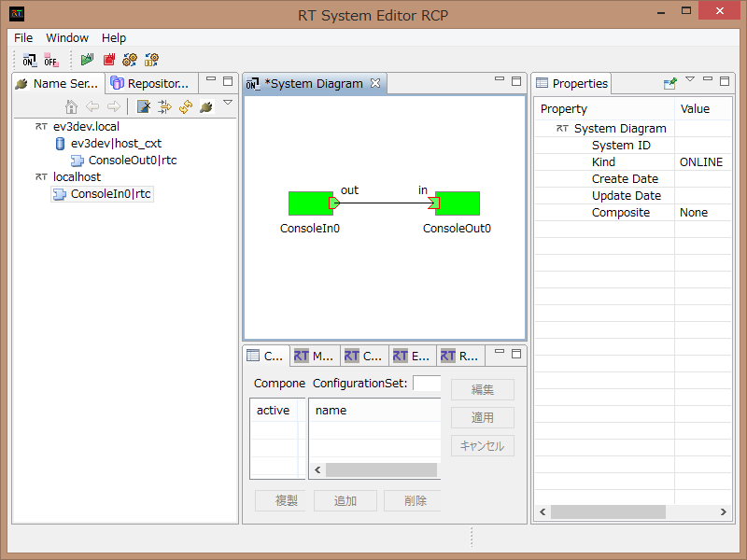Open the Help menu
The height and width of the screenshot is (560, 747).
pos(114,37)
